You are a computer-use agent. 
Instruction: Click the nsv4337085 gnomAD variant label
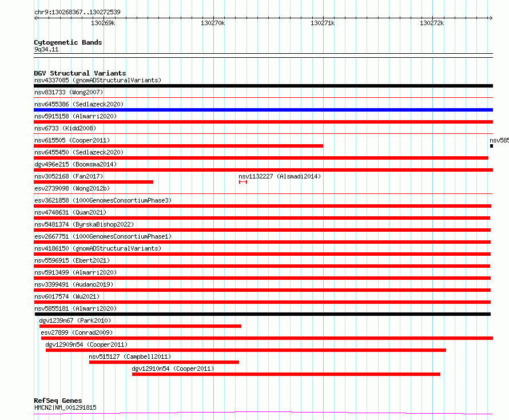98,80
